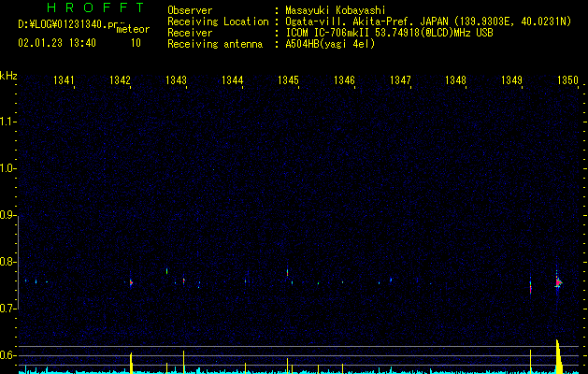The height and width of the screenshot is (374, 588).
Task: Click the tall yellow power peak near 1350
Action: click(x=559, y=356)
